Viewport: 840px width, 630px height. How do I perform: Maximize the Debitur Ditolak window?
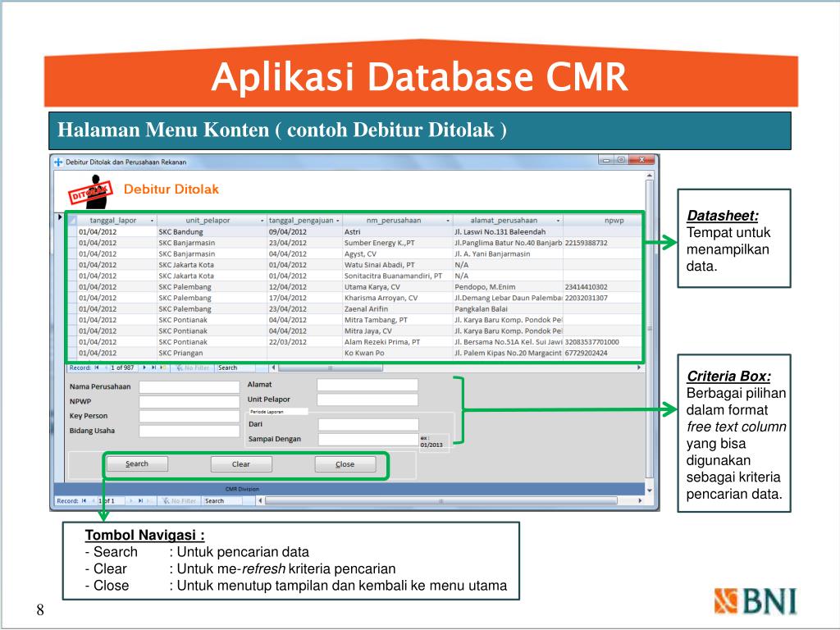tap(621, 160)
